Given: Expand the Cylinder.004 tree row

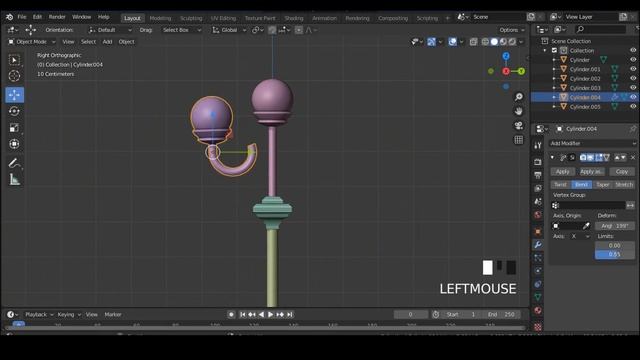Looking at the screenshot, I should pyautogui.click(x=554, y=97).
